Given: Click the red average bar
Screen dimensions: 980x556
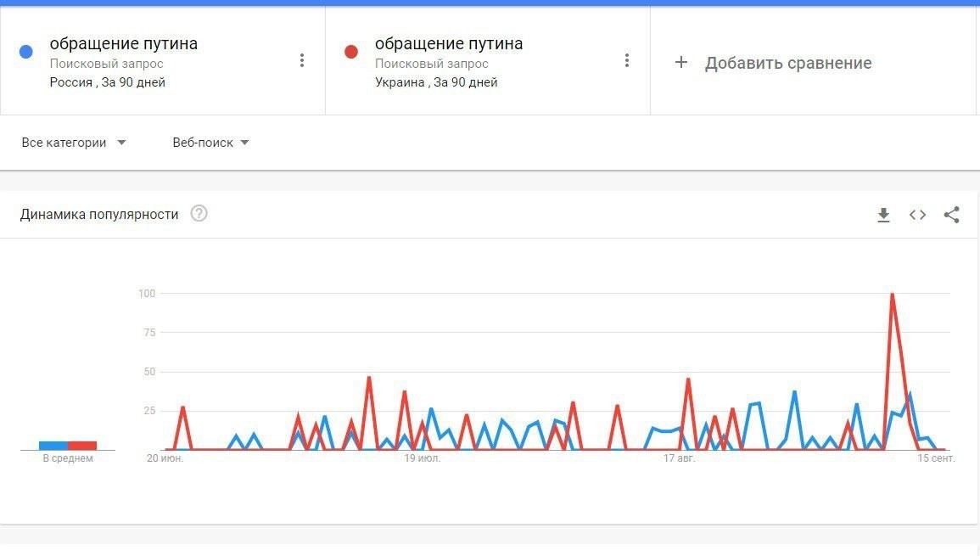Looking at the screenshot, I should coord(82,446).
